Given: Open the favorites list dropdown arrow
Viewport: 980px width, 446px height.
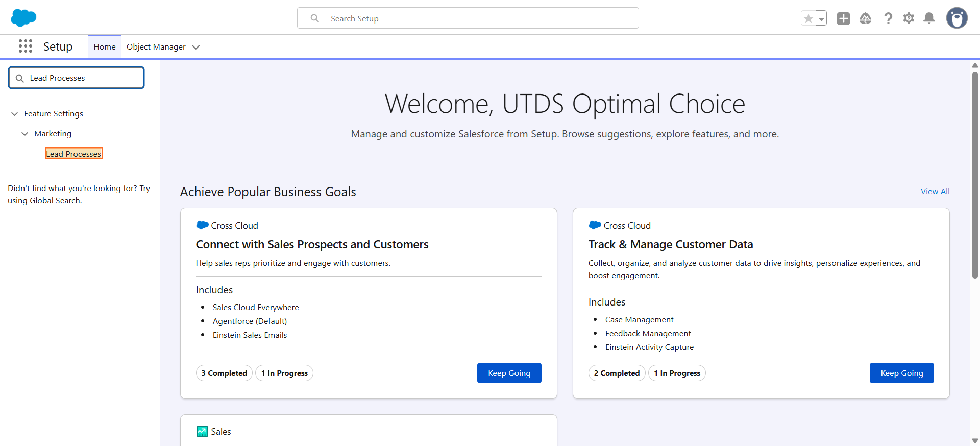Looking at the screenshot, I should [821, 19].
